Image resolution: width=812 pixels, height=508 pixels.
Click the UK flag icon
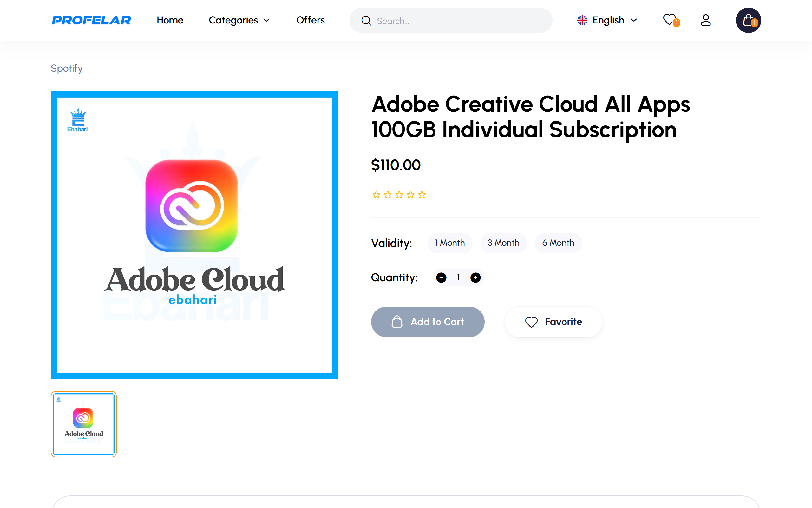[x=582, y=20]
